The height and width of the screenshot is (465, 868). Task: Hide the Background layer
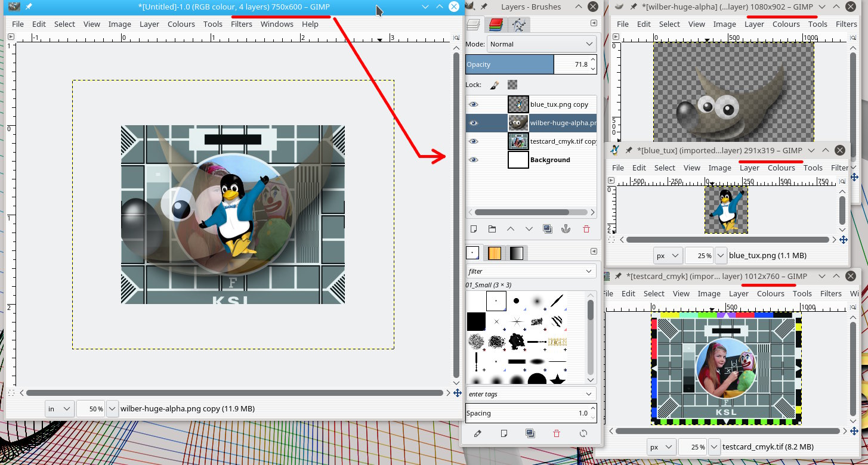474,160
